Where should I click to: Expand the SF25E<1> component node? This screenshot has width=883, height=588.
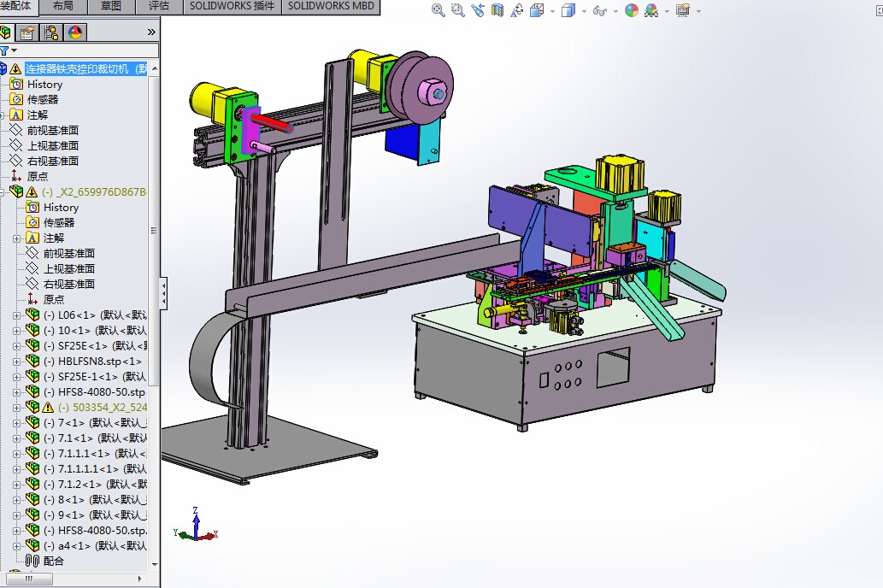click(x=16, y=346)
